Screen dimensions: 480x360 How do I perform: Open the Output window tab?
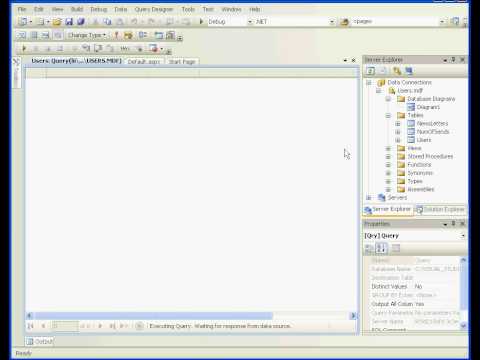point(40,341)
